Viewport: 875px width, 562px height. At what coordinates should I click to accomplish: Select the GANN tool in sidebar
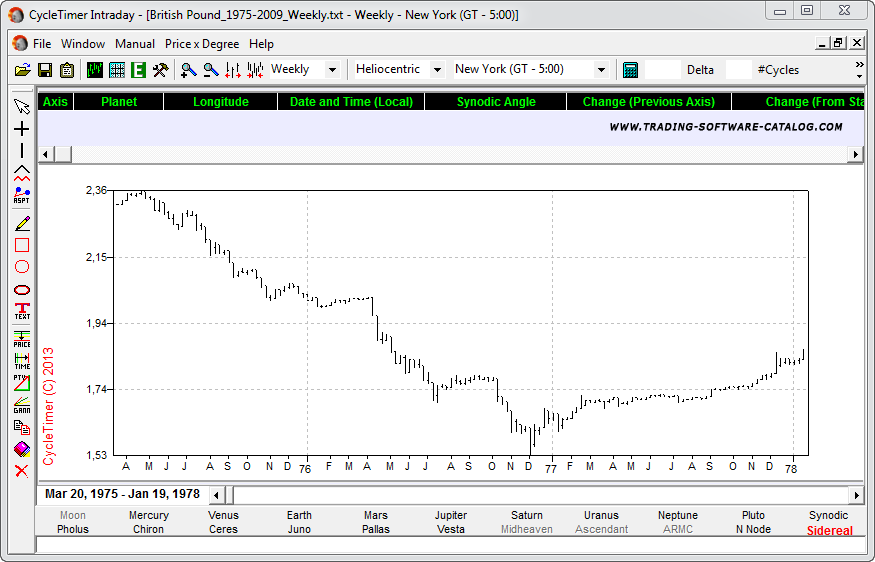[x=22, y=404]
